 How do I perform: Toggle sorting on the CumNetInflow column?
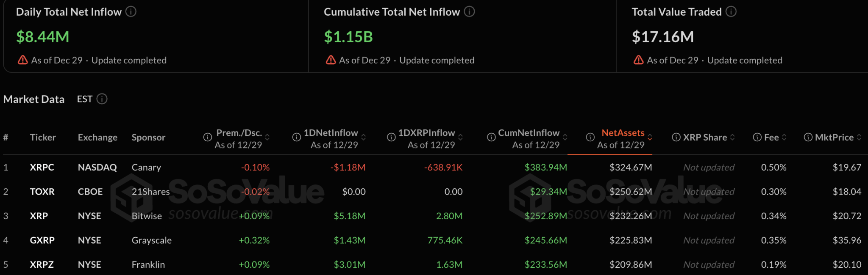pos(565,137)
